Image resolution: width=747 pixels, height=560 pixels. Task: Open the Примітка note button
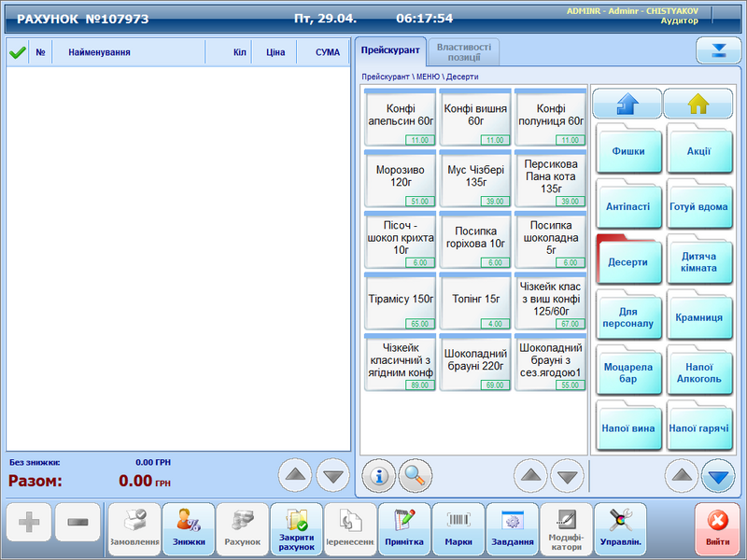[404, 529]
